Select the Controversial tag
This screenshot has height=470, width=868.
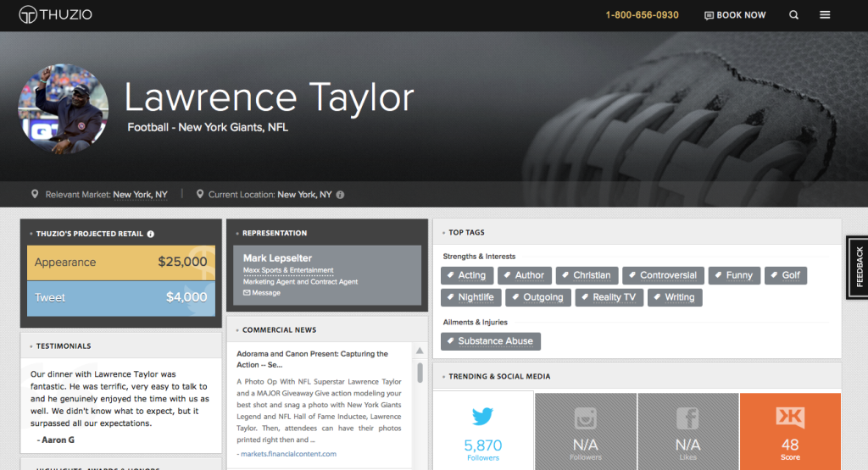coord(663,275)
